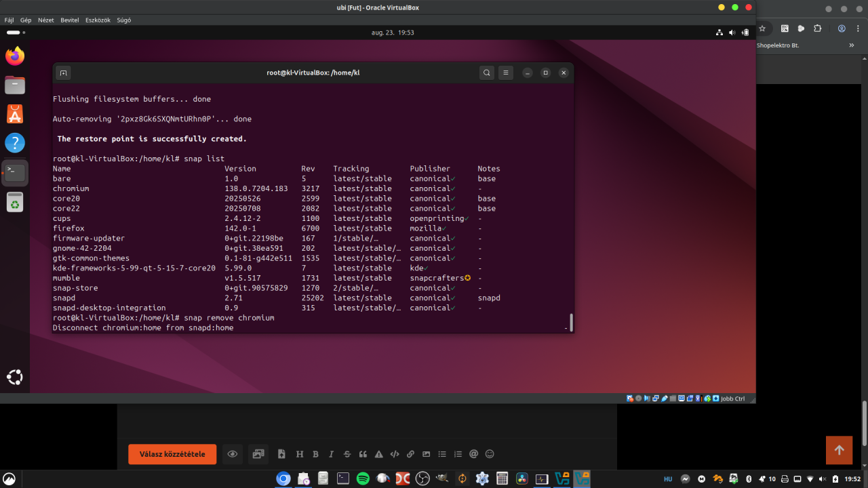Toggle italic formatting in the reply editor

click(x=331, y=454)
